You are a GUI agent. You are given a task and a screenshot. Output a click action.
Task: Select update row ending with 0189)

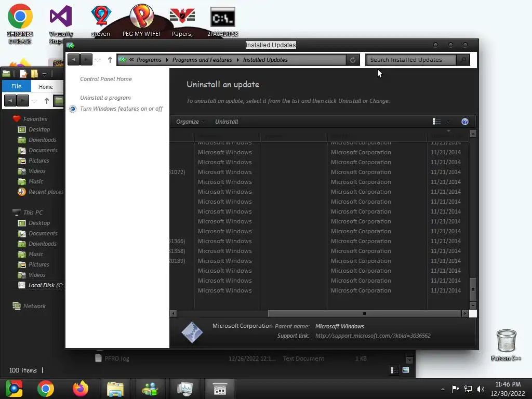coord(320,261)
